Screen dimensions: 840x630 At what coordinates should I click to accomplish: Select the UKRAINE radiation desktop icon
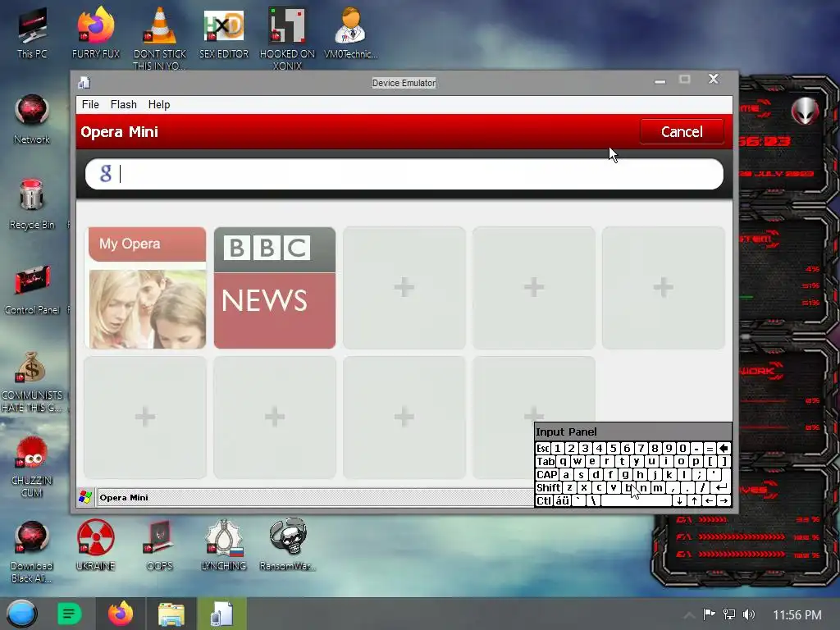click(x=95, y=545)
